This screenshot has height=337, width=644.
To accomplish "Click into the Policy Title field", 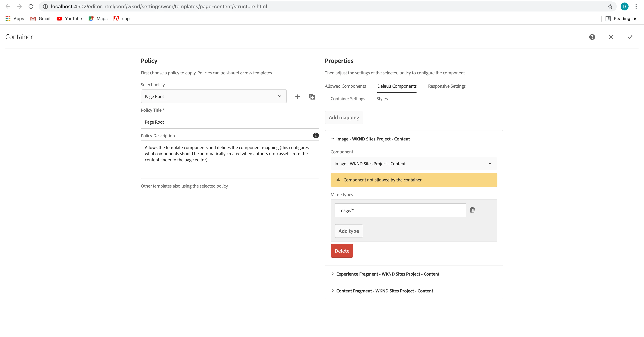I will click(x=229, y=122).
